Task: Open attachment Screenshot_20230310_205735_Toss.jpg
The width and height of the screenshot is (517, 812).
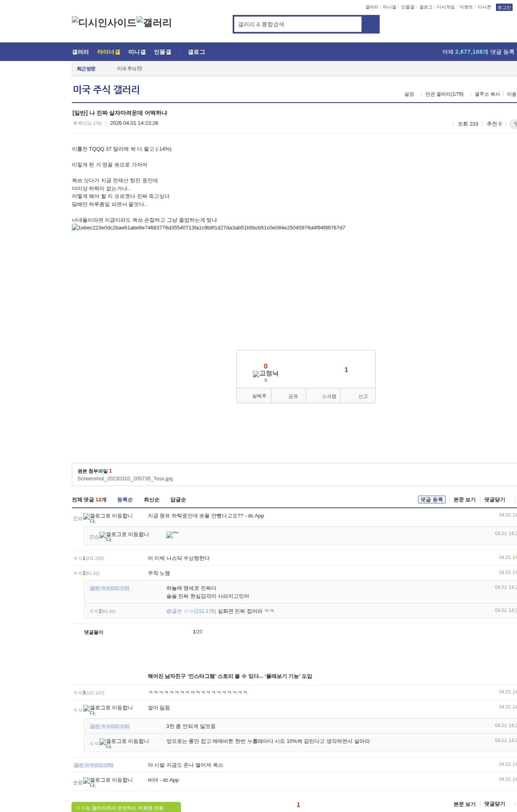Action: 125,479
